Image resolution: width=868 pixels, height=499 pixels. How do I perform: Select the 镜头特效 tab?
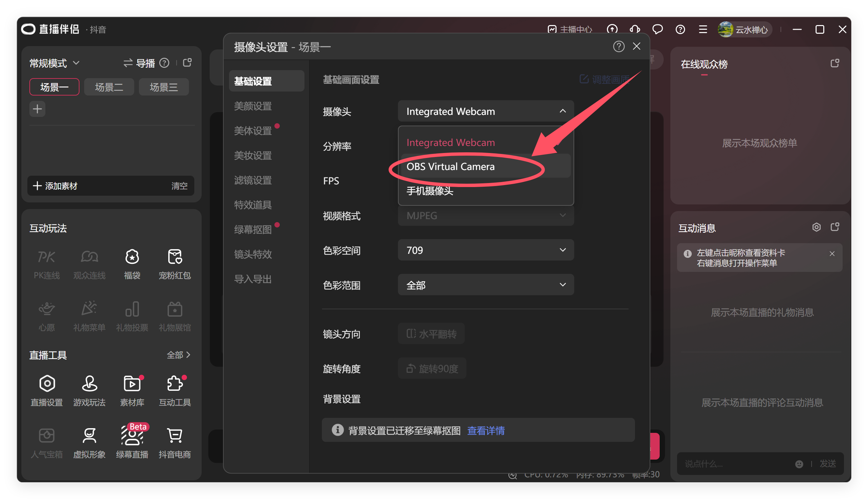click(253, 254)
